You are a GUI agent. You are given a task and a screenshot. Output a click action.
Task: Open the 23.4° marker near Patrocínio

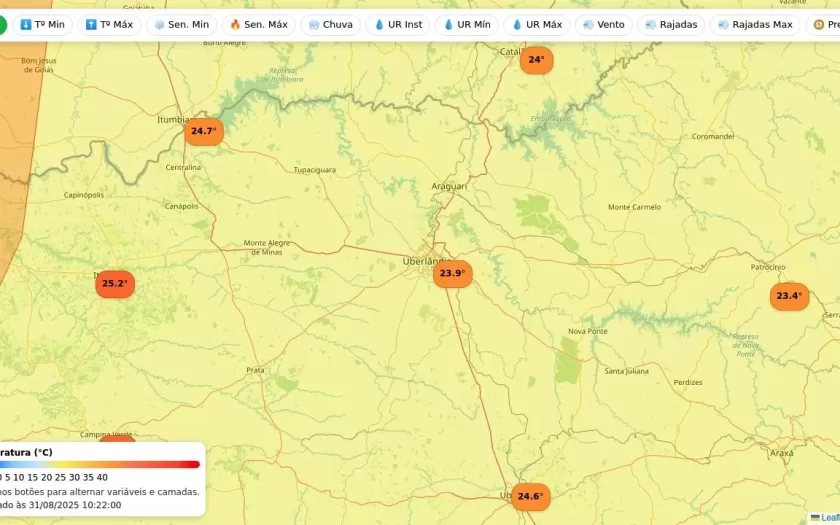coord(789,296)
